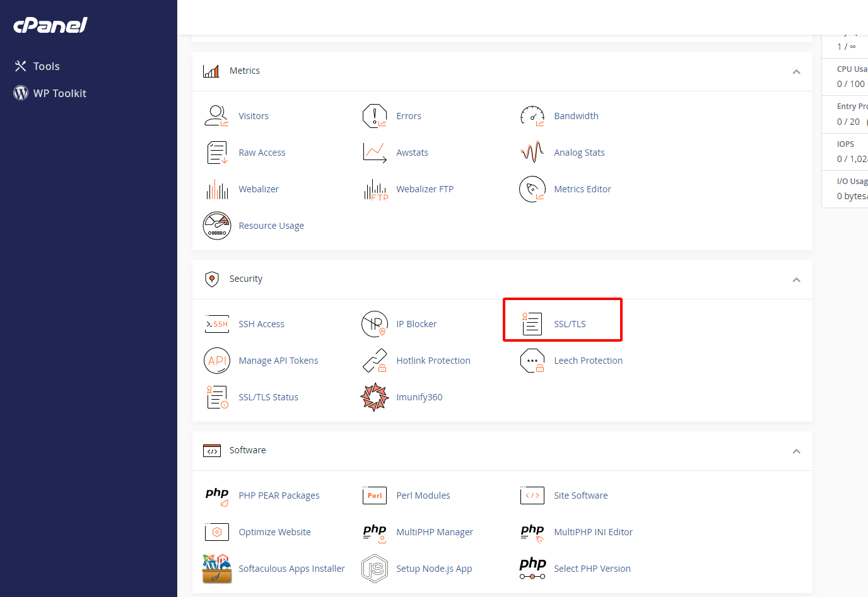Open the Resource Usage gauge icon
Viewport: 868px width, 597px height.
[x=216, y=226]
